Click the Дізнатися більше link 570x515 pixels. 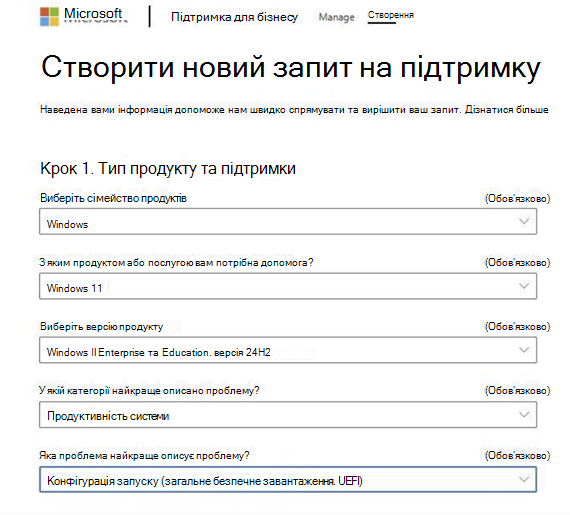pos(507,109)
